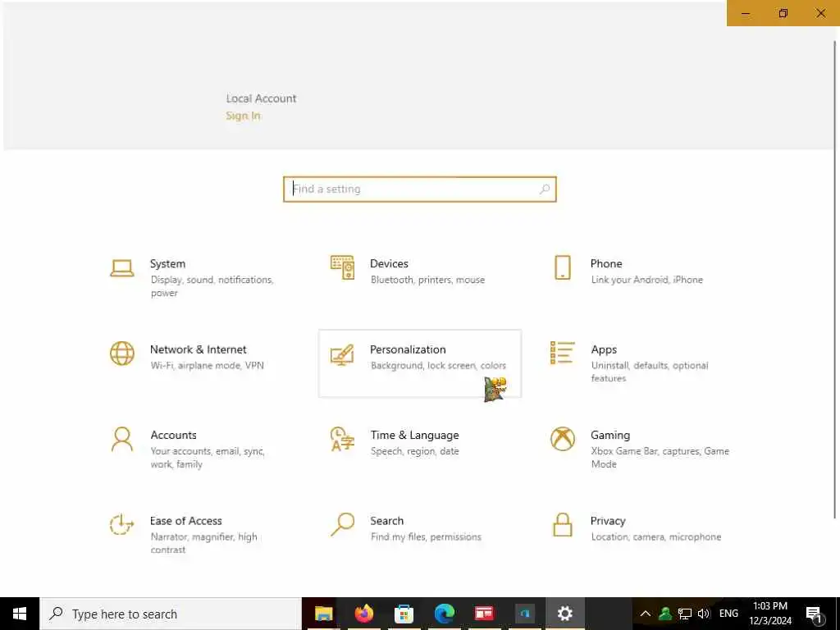
Task: Close the Settings window
Action: pyautogui.click(x=820, y=13)
